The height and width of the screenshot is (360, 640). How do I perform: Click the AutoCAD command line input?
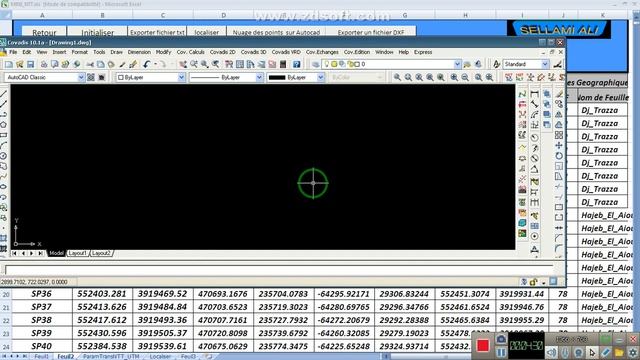(279, 270)
